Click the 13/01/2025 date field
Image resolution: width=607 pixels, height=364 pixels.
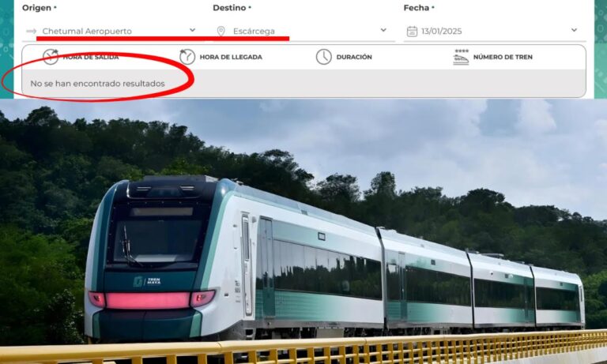click(x=495, y=31)
